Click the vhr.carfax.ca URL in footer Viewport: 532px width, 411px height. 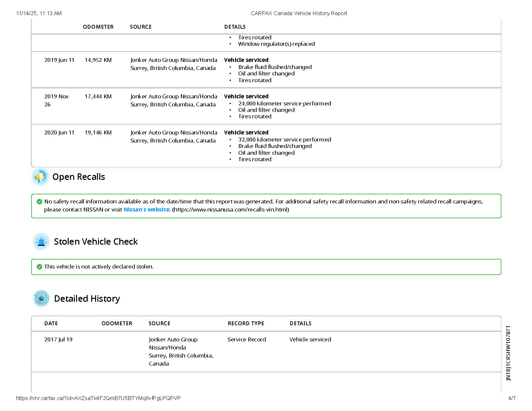point(98,398)
